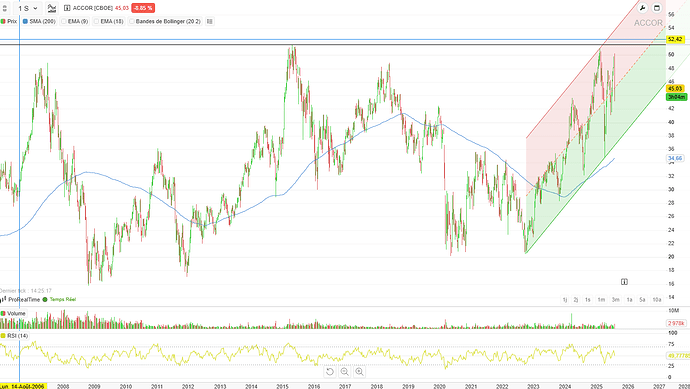Click the yellow 52,42 price level label
Viewport: 690px width, 389px height.
675,40
